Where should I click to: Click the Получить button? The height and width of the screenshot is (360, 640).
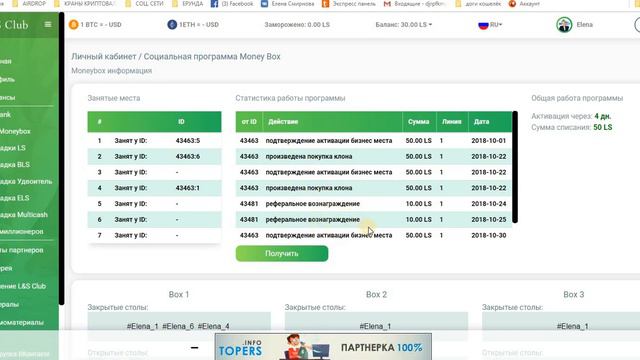click(282, 253)
